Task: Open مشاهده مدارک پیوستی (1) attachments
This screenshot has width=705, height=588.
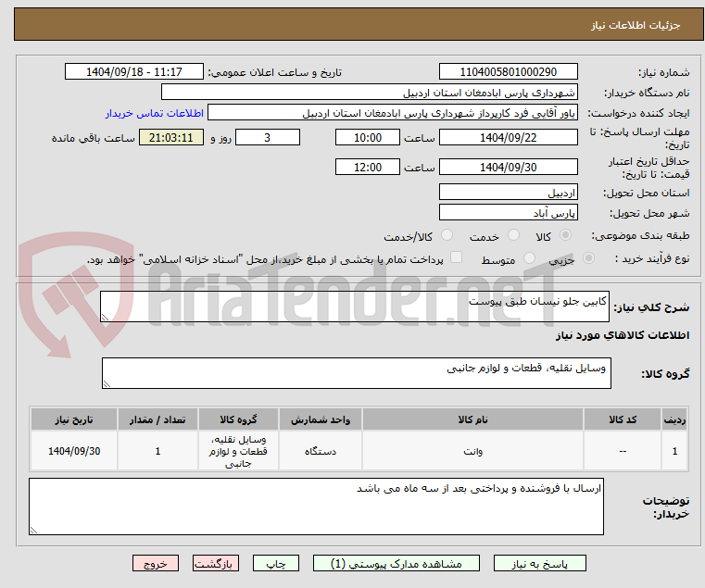Action: (x=397, y=563)
